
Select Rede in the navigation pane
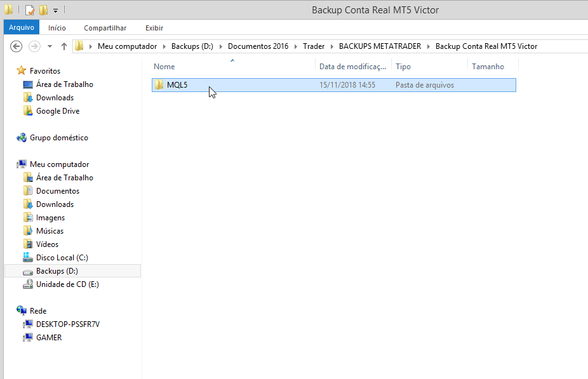tap(38, 311)
